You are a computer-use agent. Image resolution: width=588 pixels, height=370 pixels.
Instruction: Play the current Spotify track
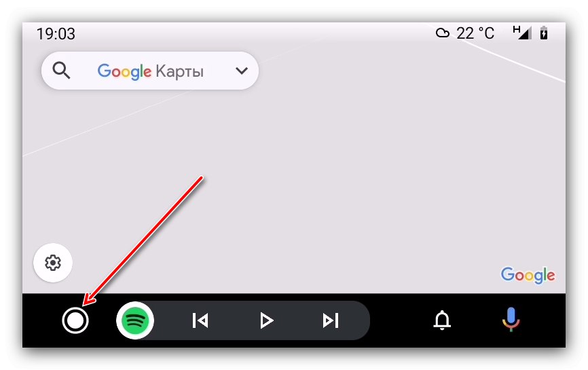(x=267, y=320)
